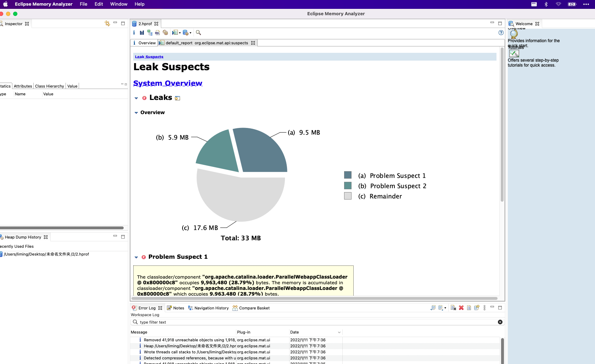Close the 2.hprof editor tab

click(156, 24)
